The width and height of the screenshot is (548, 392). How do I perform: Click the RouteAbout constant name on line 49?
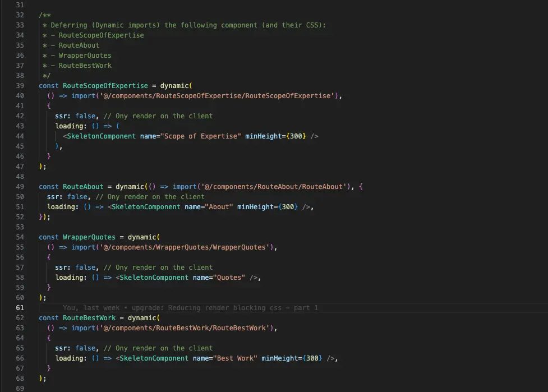pos(83,187)
